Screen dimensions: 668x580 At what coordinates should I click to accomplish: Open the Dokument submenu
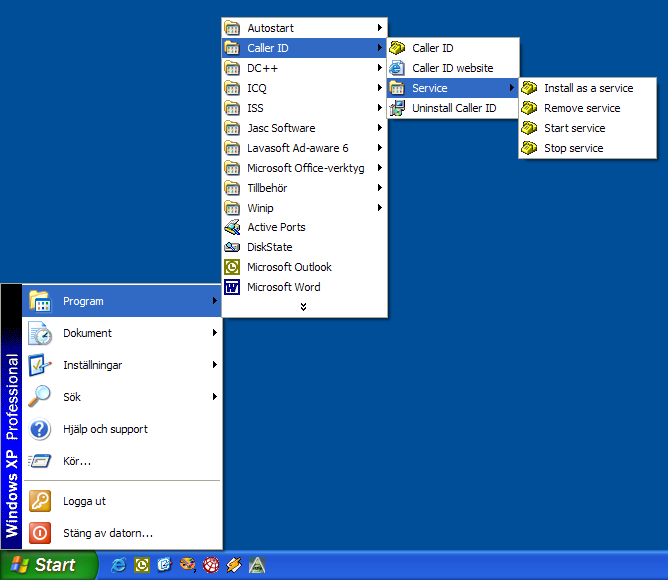pos(122,333)
